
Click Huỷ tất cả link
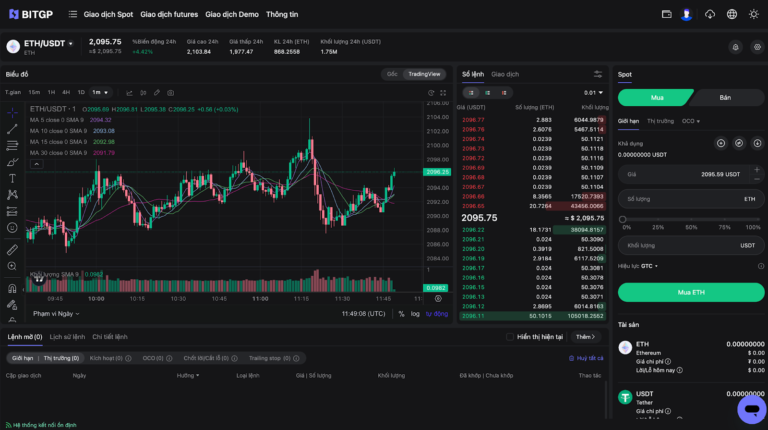(586, 358)
